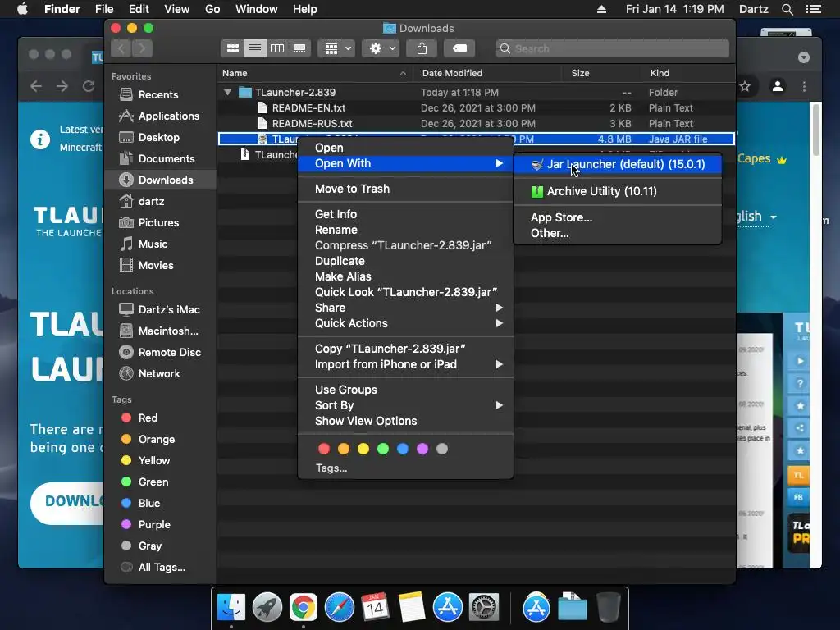Click the Edit Tags toolbar button
This screenshot has height=630, width=840.
(459, 48)
